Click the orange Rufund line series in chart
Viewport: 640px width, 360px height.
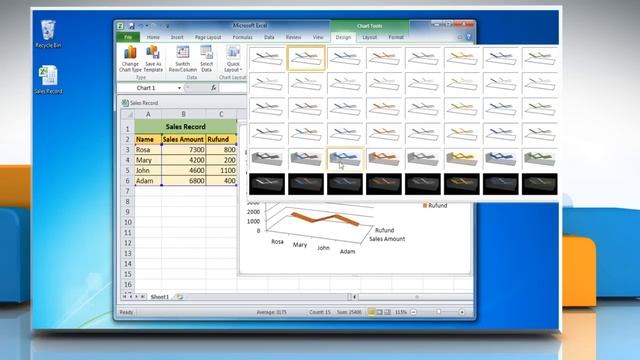[325, 218]
